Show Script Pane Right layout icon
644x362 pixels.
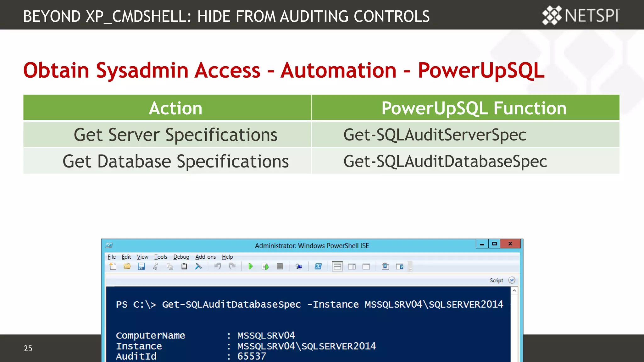coord(352,266)
